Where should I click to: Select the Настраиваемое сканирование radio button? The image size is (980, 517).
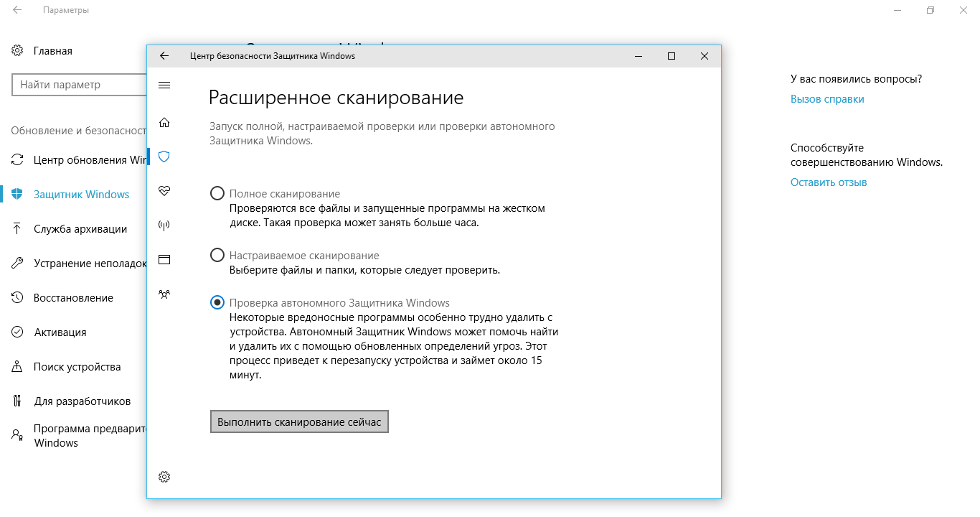click(x=217, y=256)
